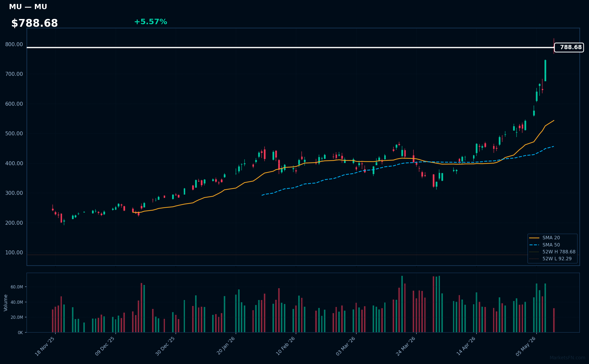Screen dimensions: 589x364
Task: Select the "09 Dec '25" date label
Action: pos(105,346)
